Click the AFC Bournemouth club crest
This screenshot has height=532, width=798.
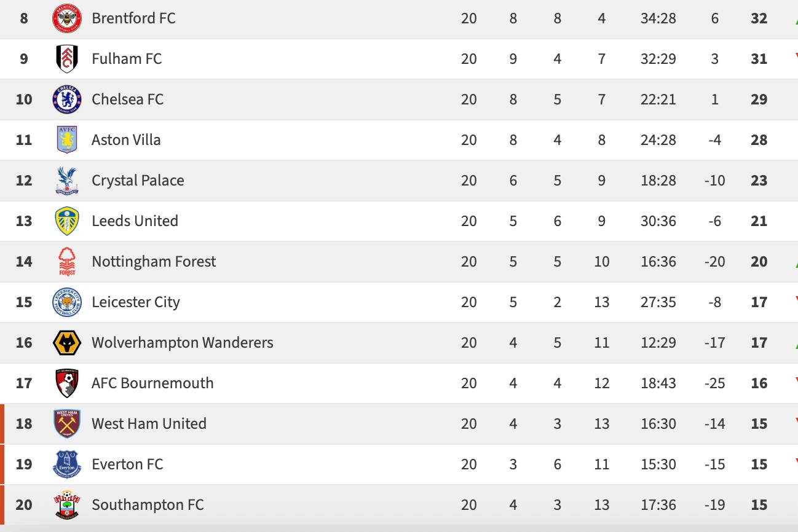click(x=66, y=383)
